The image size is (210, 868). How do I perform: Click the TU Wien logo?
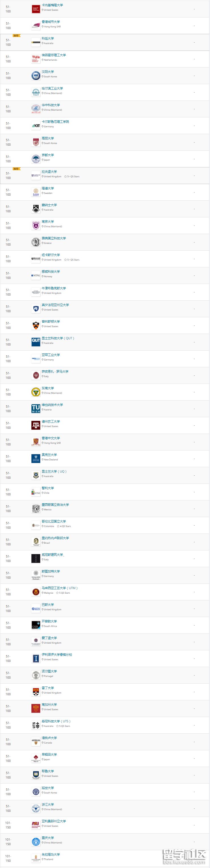pos(36,409)
